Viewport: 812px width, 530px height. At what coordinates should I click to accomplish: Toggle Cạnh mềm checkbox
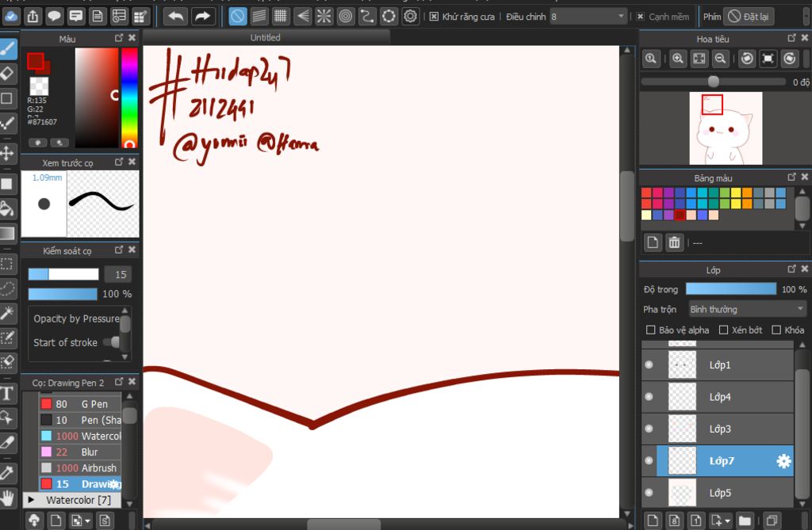640,17
